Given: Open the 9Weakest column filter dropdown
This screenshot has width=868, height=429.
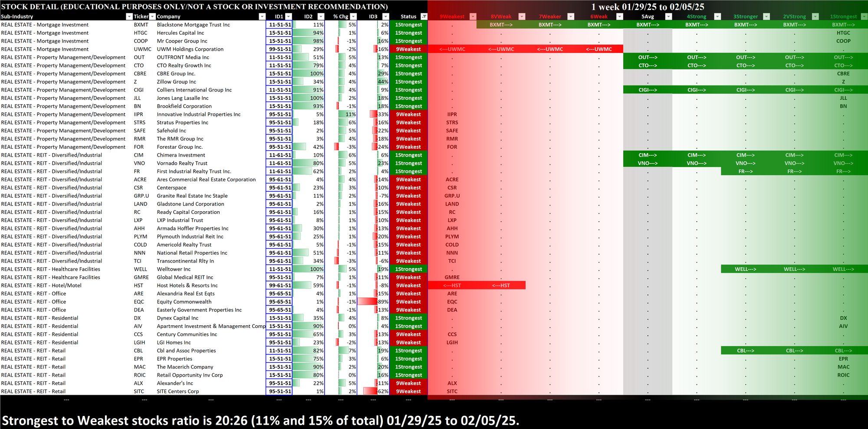Looking at the screenshot, I should 473,16.
